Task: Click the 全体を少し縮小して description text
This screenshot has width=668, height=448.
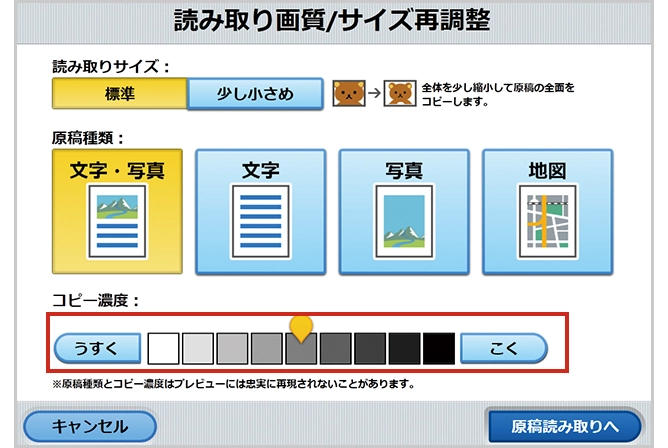Action: click(498, 94)
